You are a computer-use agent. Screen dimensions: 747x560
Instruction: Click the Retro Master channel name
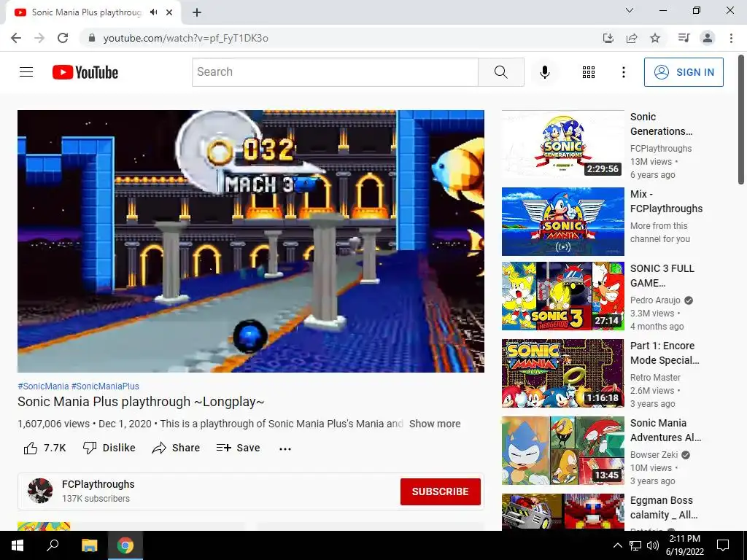pos(655,377)
